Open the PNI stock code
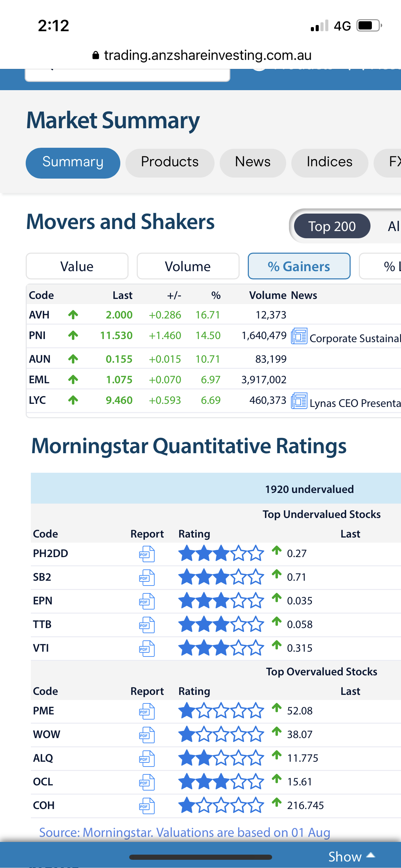This screenshot has width=401, height=868. coord(37,335)
